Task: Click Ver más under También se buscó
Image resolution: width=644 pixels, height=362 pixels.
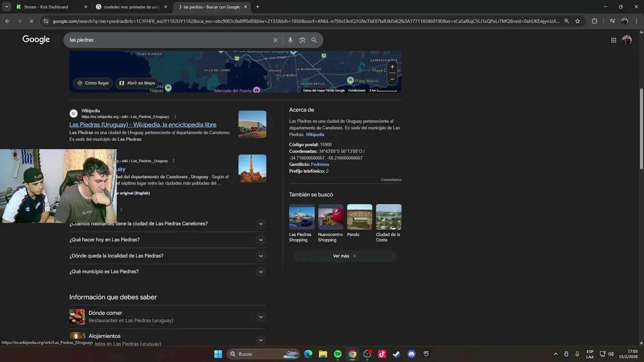Action: (x=345, y=256)
